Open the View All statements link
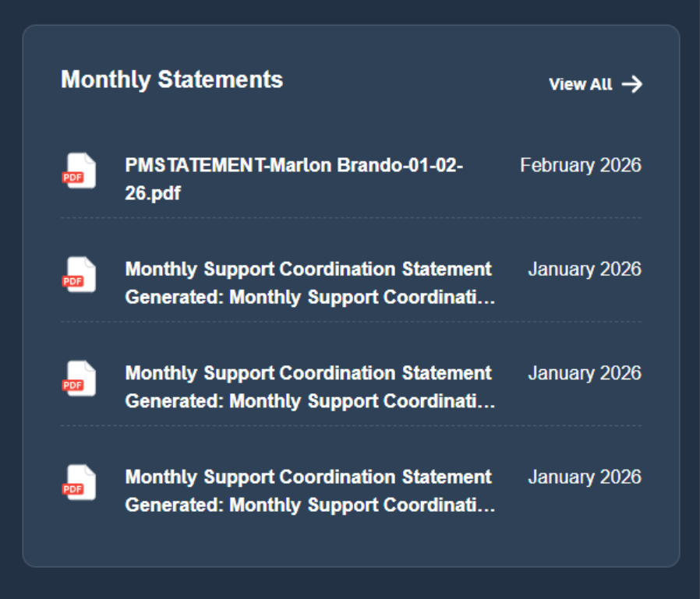The image size is (700, 599). [x=581, y=84]
